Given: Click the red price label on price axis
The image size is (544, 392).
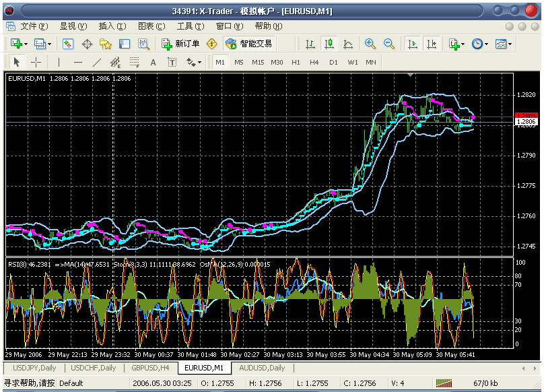Looking at the screenshot, I should point(525,116).
